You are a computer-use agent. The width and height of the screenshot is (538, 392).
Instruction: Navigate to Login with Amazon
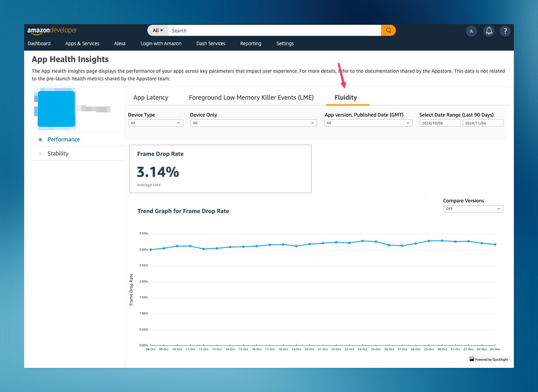pyautogui.click(x=161, y=43)
